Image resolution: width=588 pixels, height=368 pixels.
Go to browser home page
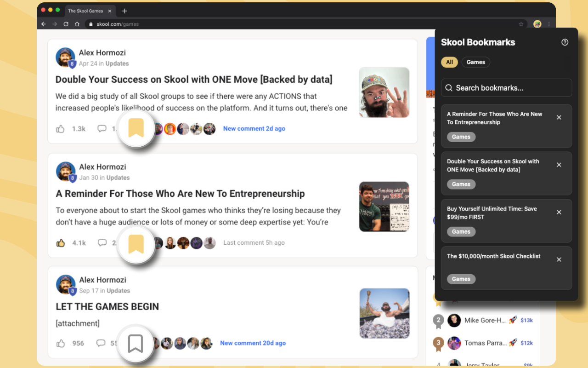tap(77, 24)
